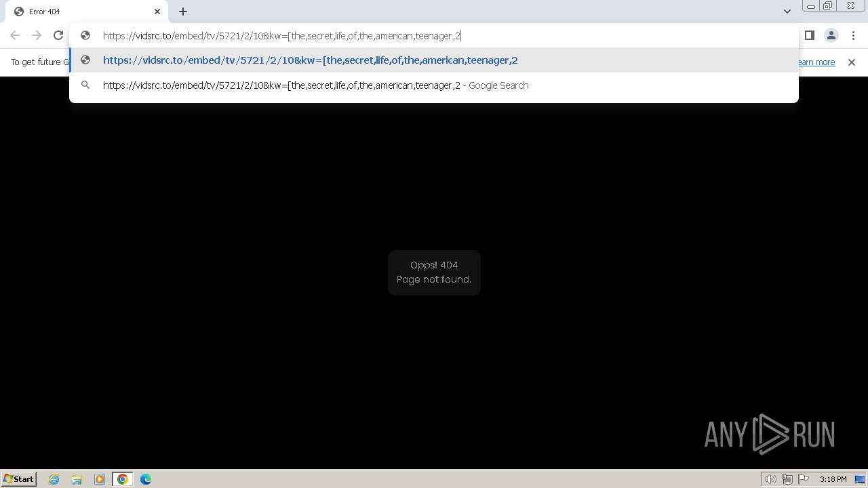Open File Explorer from the taskbar
868x488 pixels.
click(x=77, y=479)
